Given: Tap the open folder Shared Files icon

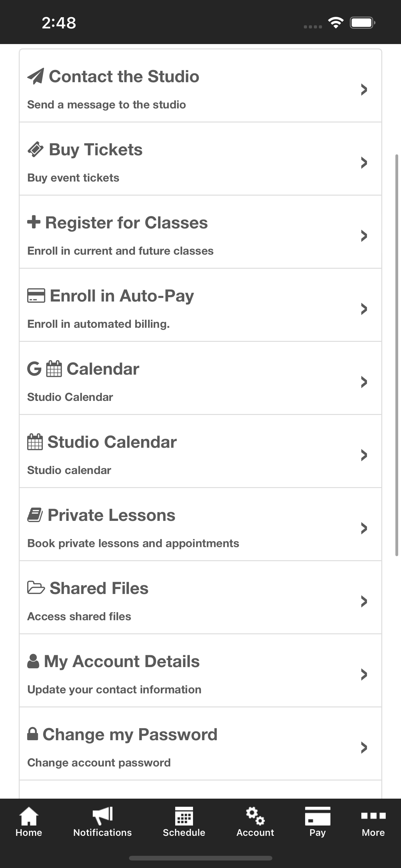Looking at the screenshot, I should pos(36,588).
